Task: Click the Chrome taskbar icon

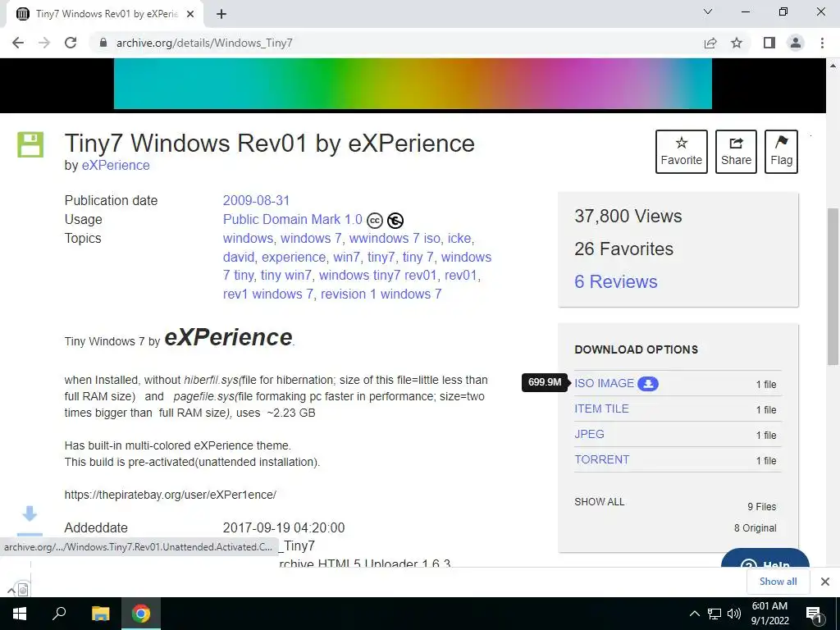Action: pyautogui.click(x=141, y=614)
